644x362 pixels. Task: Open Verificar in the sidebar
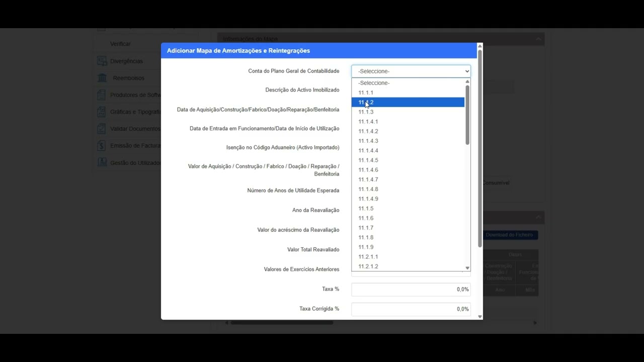[120, 44]
